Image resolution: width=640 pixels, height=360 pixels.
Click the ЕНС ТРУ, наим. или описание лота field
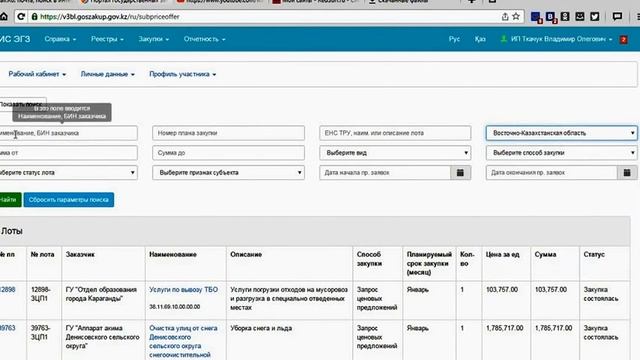point(395,133)
